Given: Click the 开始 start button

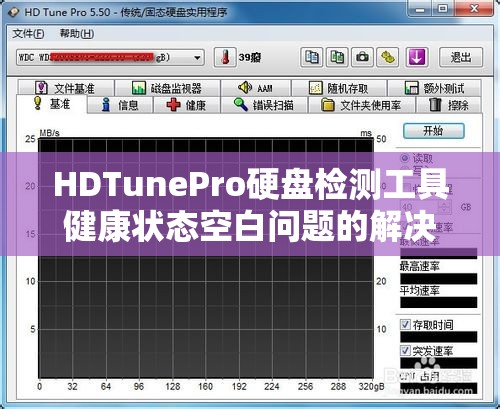Looking at the screenshot, I should point(433,131).
